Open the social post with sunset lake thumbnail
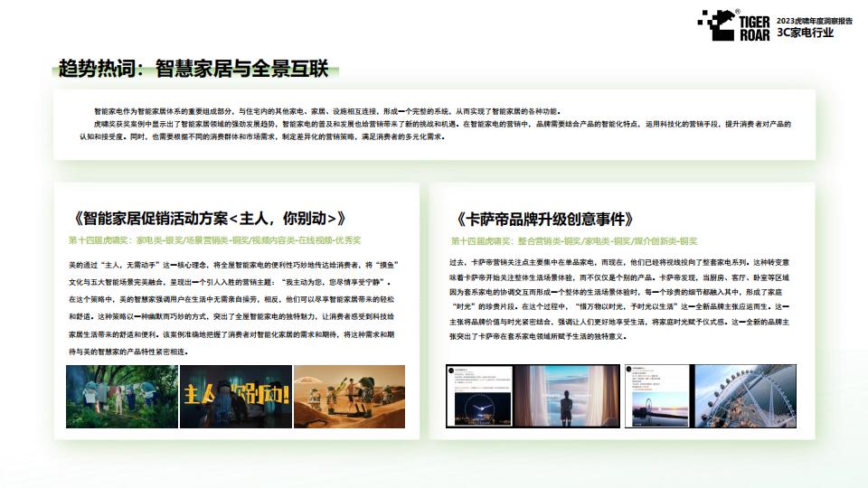This screenshot has height=488, width=868. point(657,396)
